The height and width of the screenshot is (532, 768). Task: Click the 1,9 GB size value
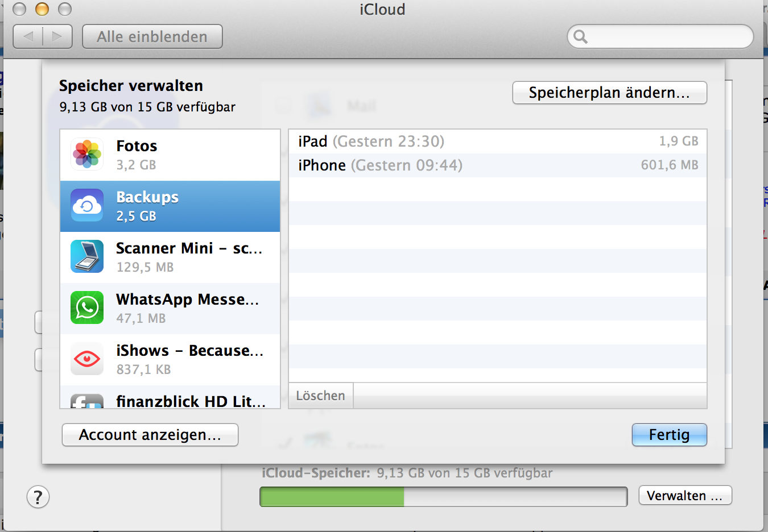pos(679,142)
